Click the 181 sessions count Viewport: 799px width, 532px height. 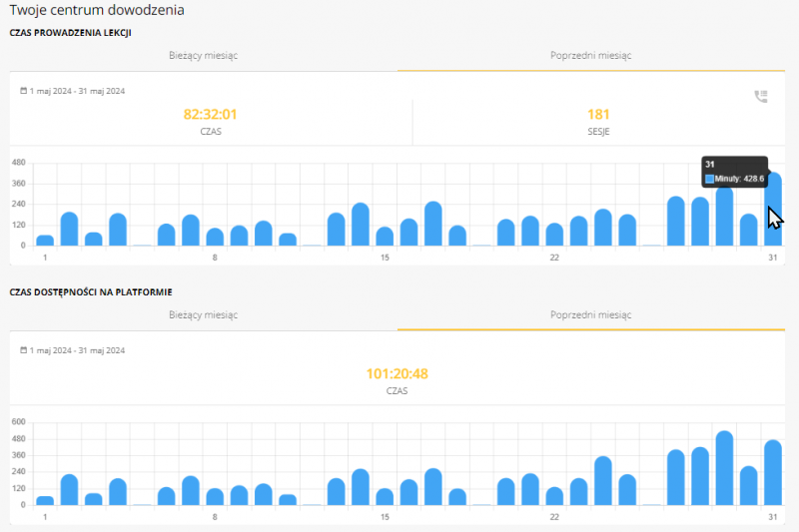598,115
